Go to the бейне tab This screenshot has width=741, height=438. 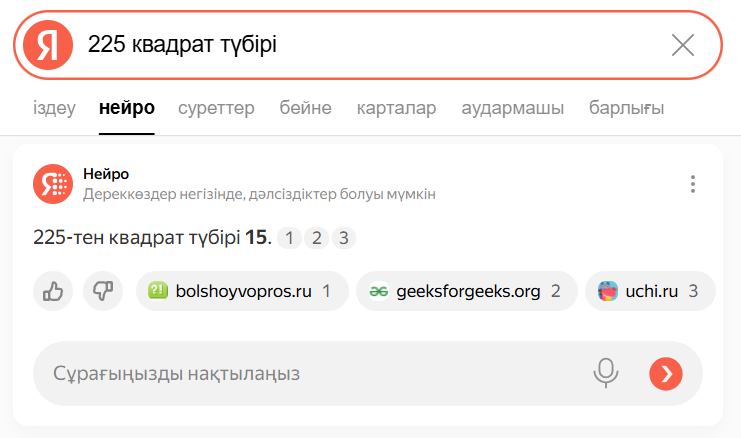click(x=305, y=108)
